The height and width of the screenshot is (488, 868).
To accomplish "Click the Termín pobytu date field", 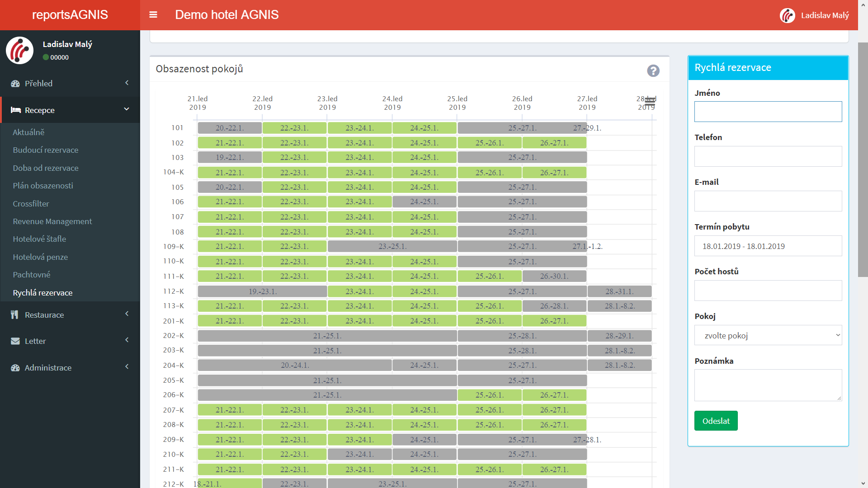I will tap(768, 246).
